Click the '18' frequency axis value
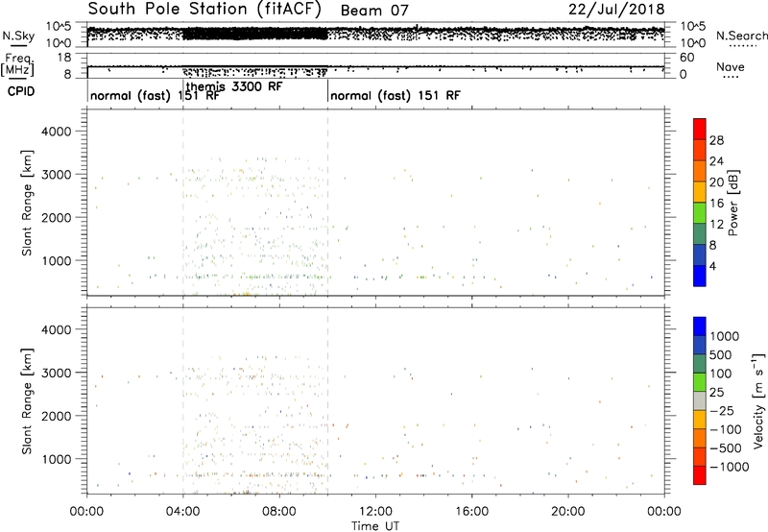 64,58
